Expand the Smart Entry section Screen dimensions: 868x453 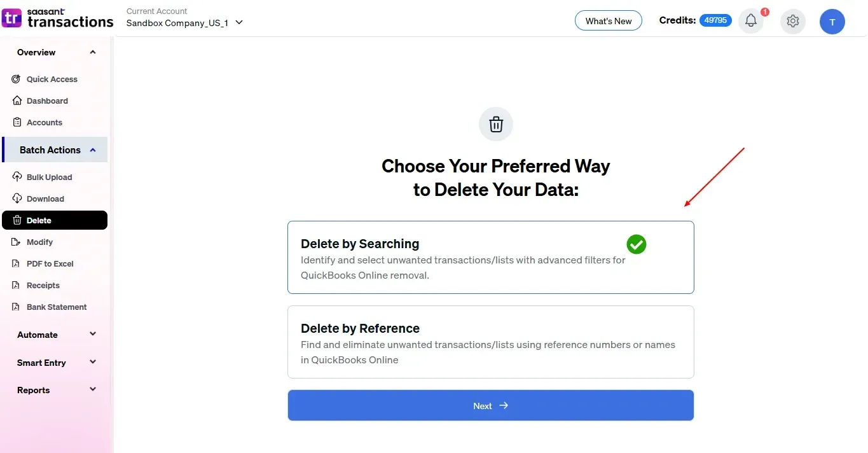56,363
